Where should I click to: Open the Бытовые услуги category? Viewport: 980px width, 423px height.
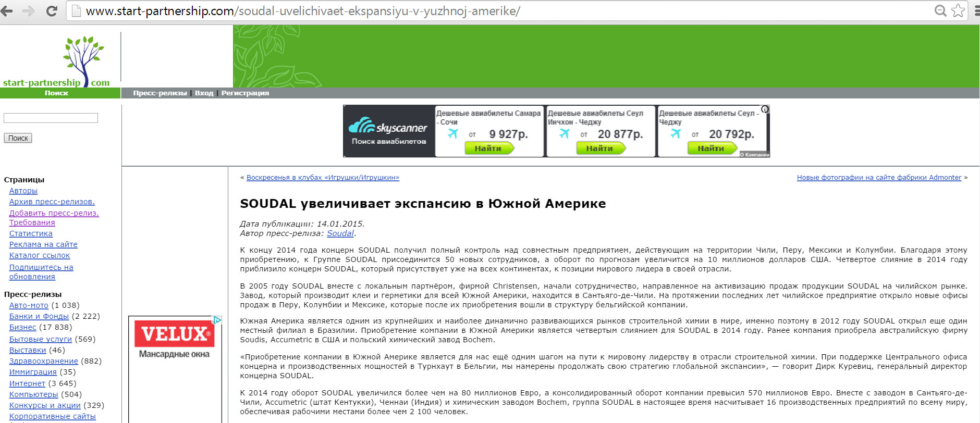pyautogui.click(x=41, y=339)
